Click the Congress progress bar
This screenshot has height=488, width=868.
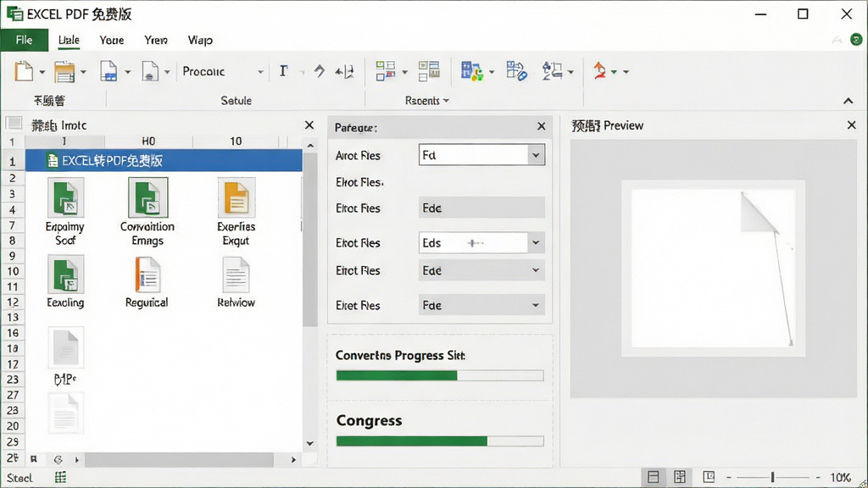click(440, 441)
